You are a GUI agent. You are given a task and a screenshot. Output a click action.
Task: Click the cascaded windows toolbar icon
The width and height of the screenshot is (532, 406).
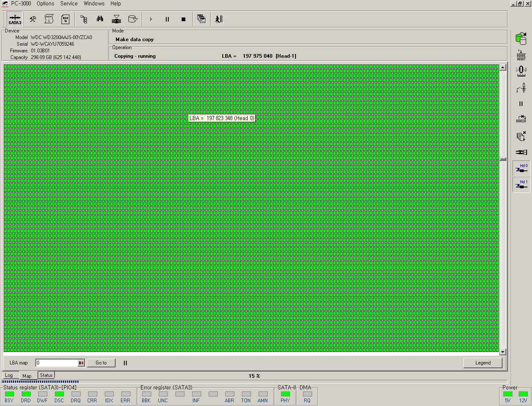pyautogui.click(x=202, y=19)
